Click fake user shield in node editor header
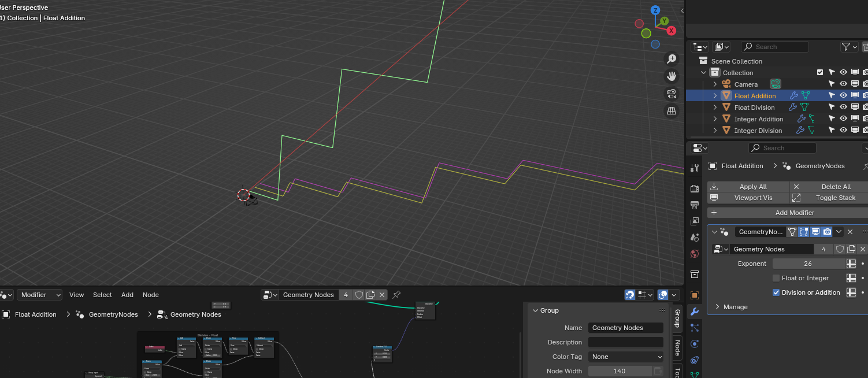The image size is (868, 378). pyautogui.click(x=359, y=295)
